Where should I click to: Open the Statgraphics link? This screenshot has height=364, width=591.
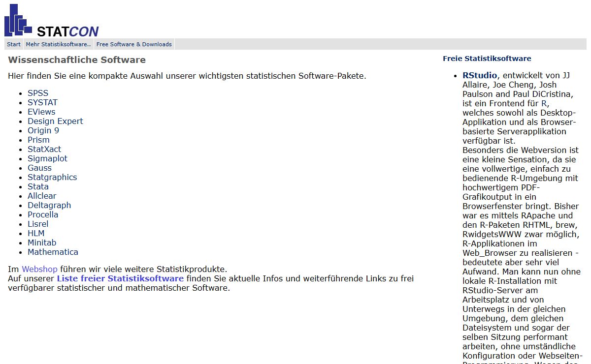(x=52, y=177)
